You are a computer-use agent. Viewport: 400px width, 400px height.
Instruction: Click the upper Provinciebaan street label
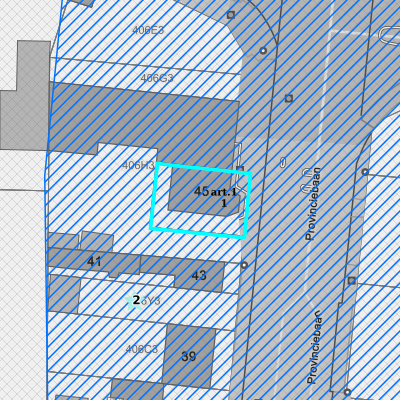(313, 204)
